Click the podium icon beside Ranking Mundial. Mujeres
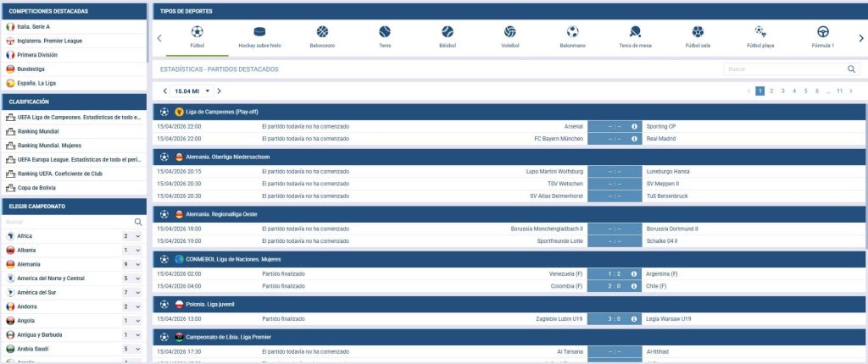 [x=10, y=146]
